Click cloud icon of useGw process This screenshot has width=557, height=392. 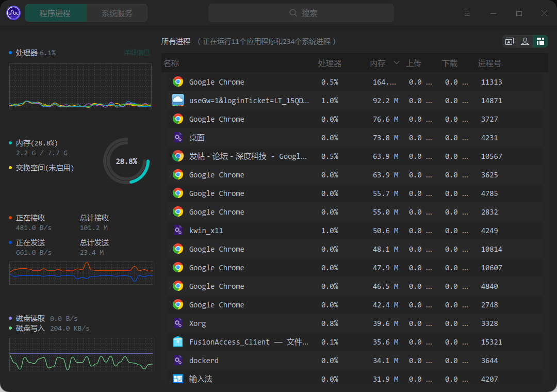(178, 100)
